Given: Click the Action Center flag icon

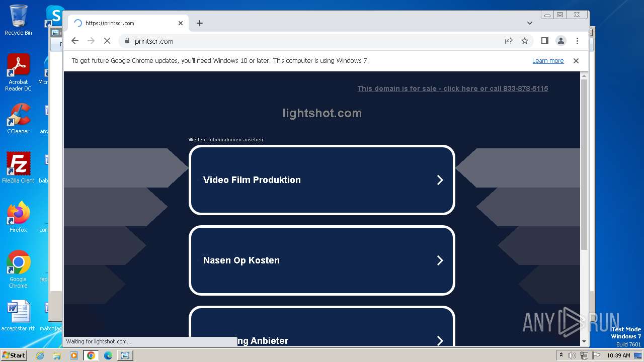Looking at the screenshot, I should coord(595,355).
